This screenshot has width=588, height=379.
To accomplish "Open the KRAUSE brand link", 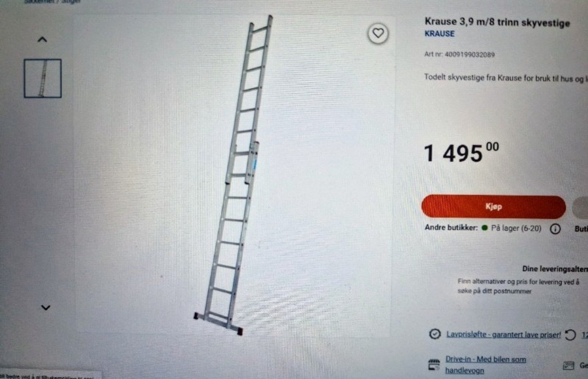I will 439,34.
